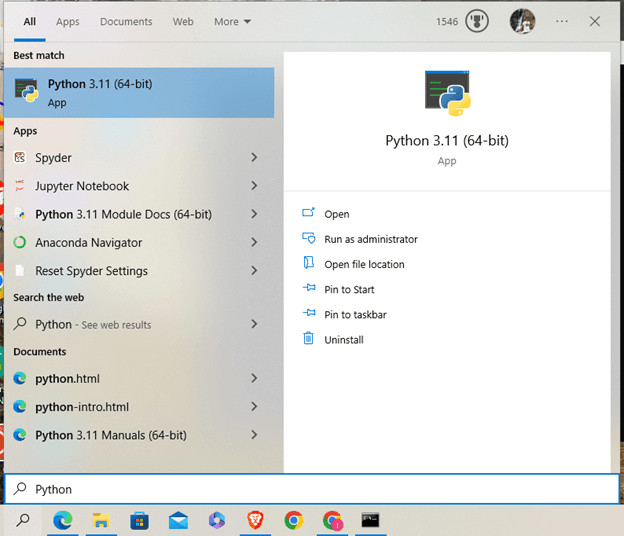This screenshot has width=624, height=536.
Task: Select Python 3.11 Module Docs (64-bit) text
Action: coord(123,214)
